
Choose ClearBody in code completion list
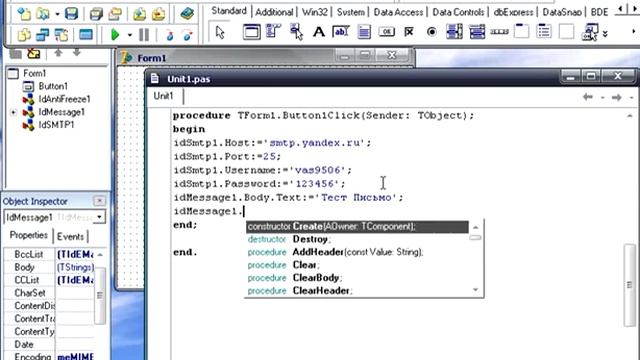357,278
